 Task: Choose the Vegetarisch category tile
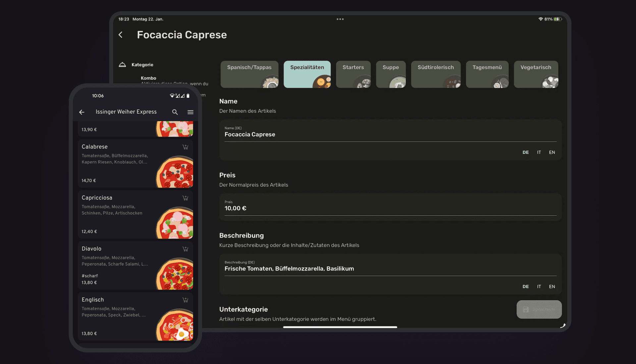(x=536, y=74)
